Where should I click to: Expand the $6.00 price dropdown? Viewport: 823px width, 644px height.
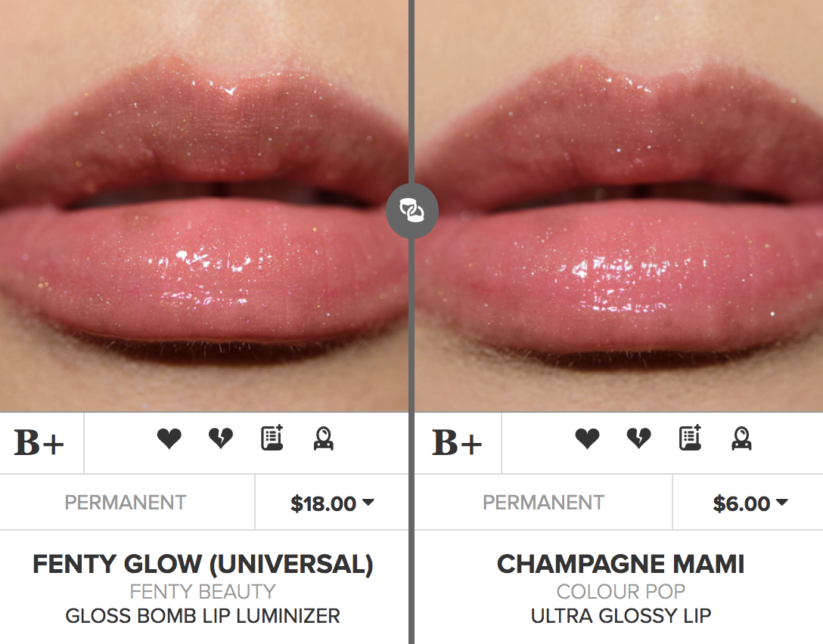[750, 503]
